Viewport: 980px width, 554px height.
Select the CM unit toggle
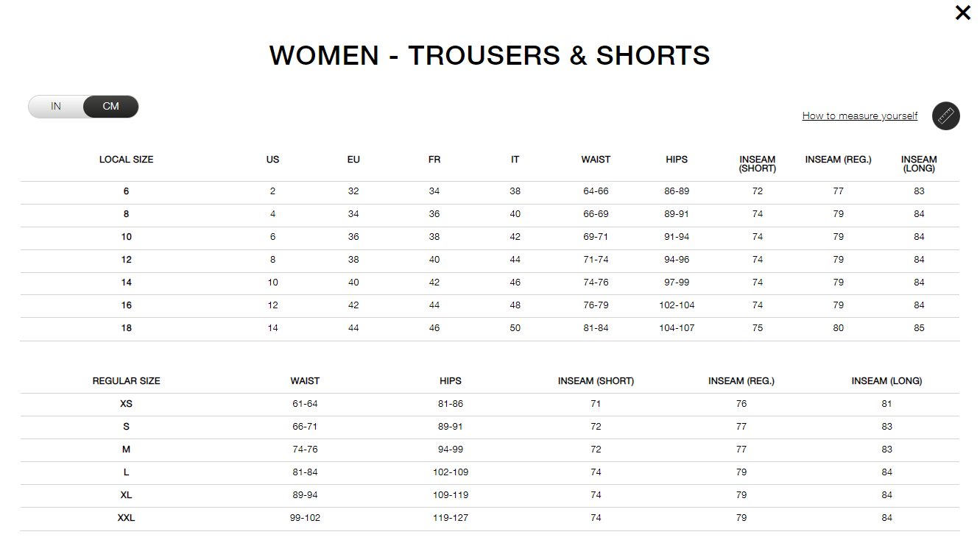110,107
